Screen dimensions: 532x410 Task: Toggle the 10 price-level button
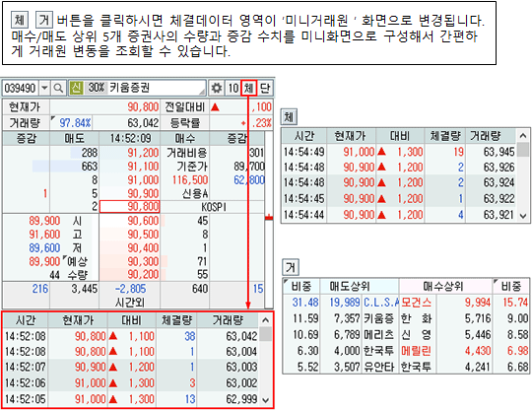pos(233,89)
